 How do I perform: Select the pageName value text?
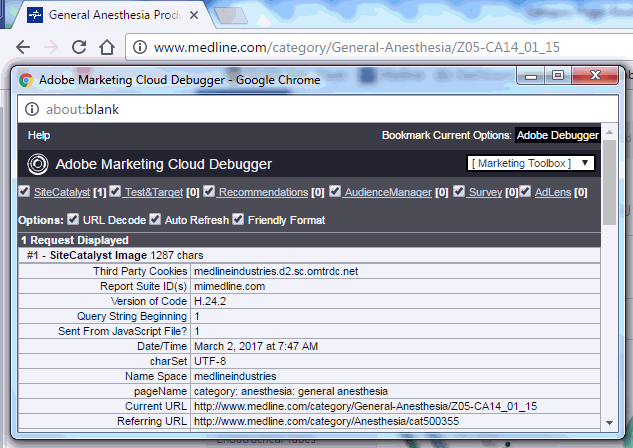[x=291, y=391]
